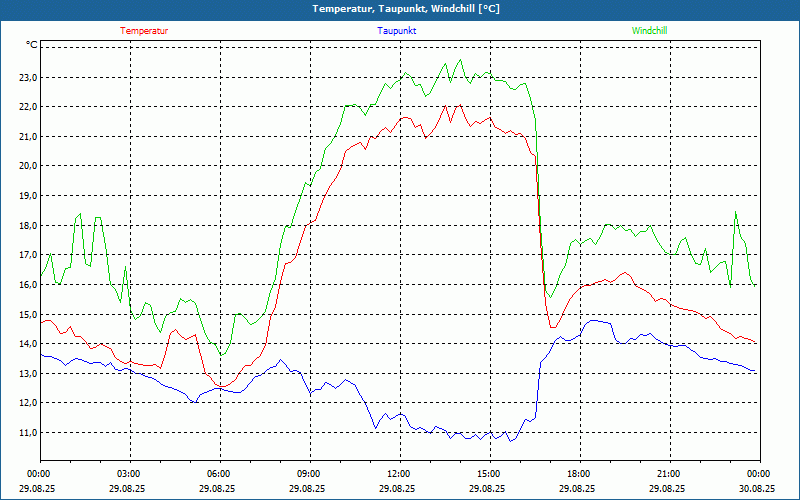
Task: Click the 20,0 y-axis value
Action: click(29, 166)
